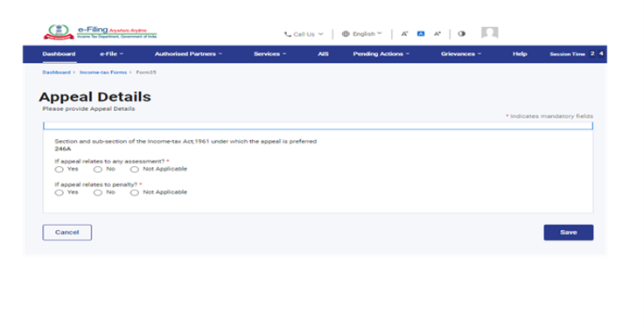Select Not Applicable for assessment question
Image resolution: width=644 pixels, height=327 pixels.
(x=134, y=169)
